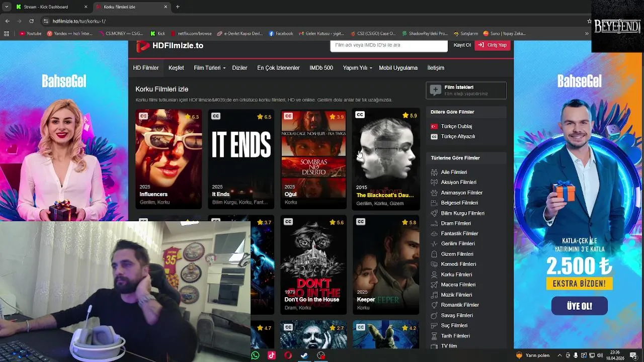Click the Giriş Yap login button
This screenshot has width=644, height=362.
[x=493, y=45]
